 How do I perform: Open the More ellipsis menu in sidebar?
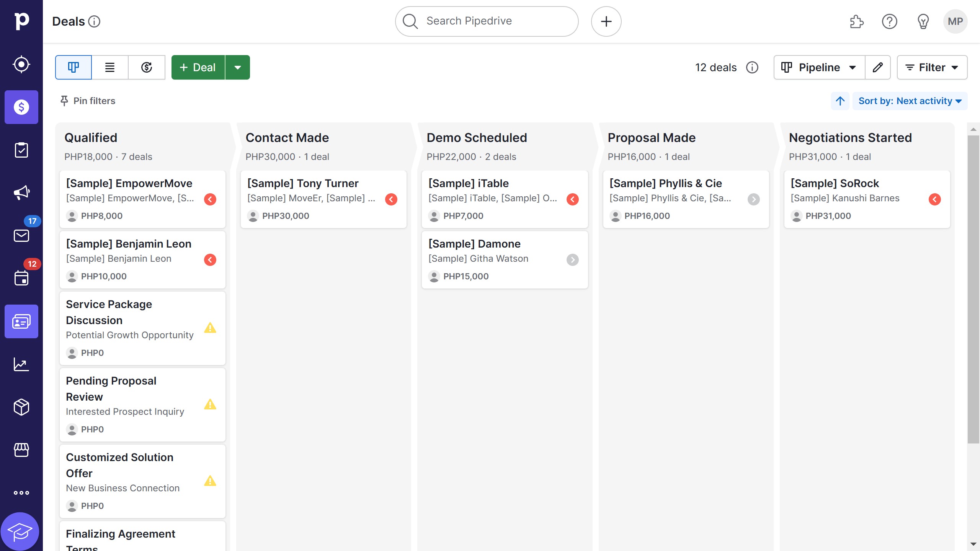[21, 493]
